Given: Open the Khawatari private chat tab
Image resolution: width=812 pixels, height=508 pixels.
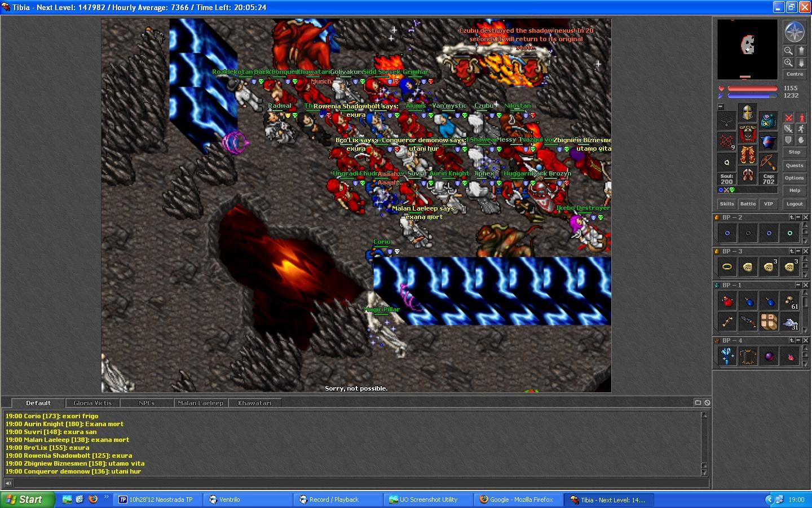Looking at the screenshot, I should coord(254,403).
